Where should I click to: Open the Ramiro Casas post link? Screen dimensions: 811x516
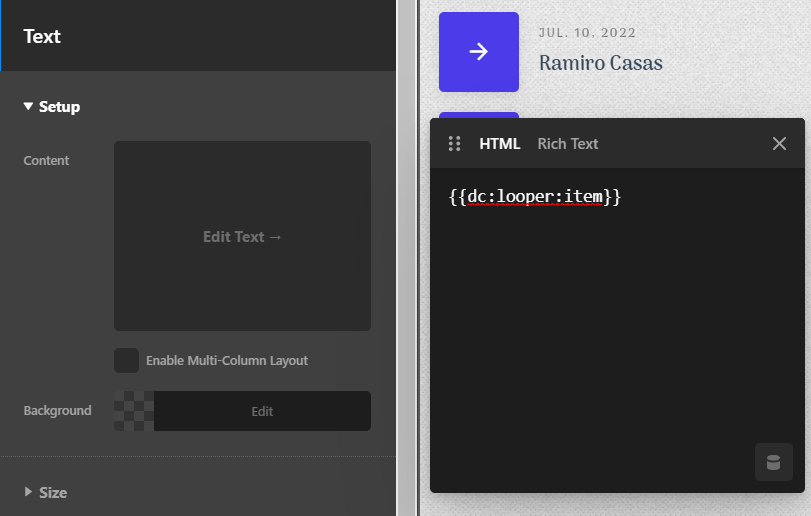tap(600, 63)
